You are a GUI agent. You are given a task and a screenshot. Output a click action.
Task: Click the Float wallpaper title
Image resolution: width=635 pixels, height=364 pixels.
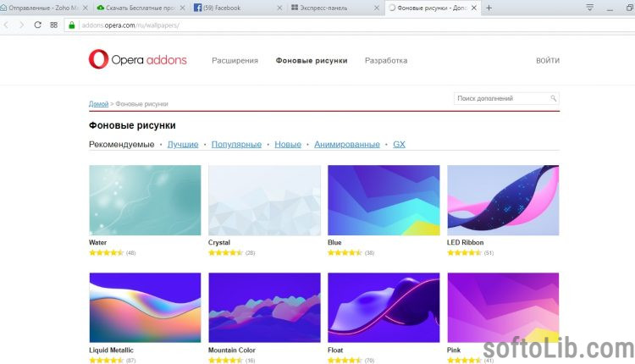[x=335, y=350]
